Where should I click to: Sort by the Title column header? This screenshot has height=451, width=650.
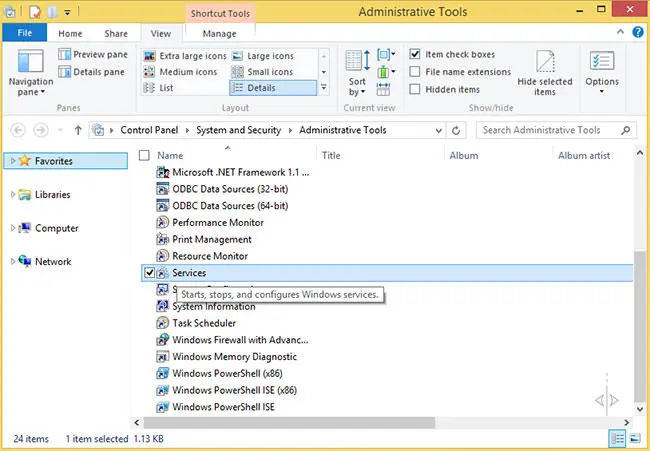331,155
